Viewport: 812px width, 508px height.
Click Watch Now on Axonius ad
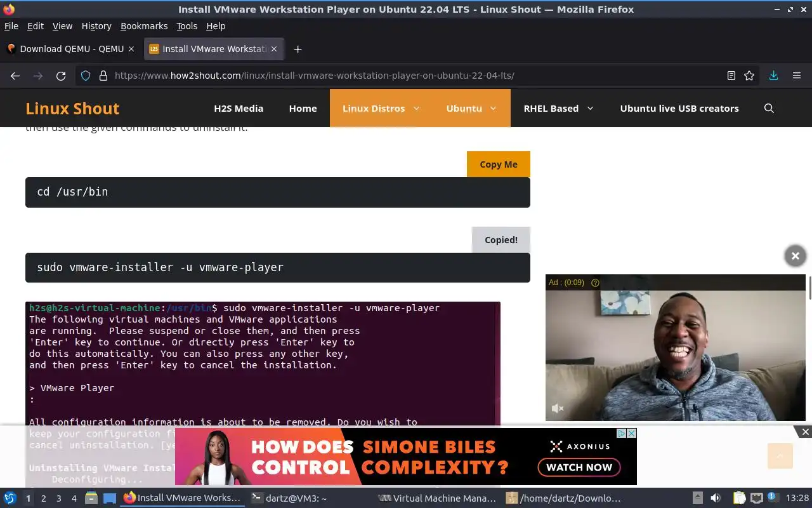point(579,467)
